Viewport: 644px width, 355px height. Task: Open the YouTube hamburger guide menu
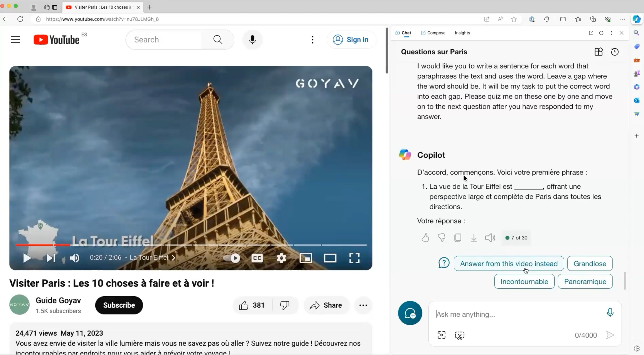(15, 40)
